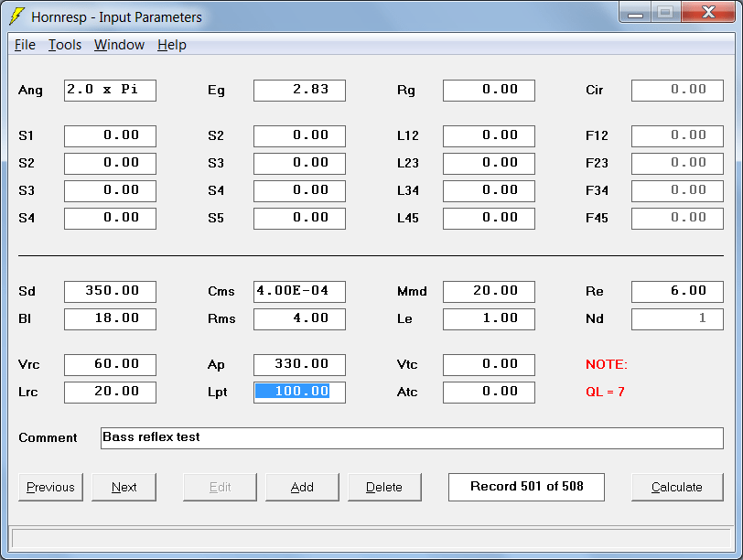Select the Vrc field showing 60.00
The height and width of the screenshot is (560, 743).
[x=110, y=365]
